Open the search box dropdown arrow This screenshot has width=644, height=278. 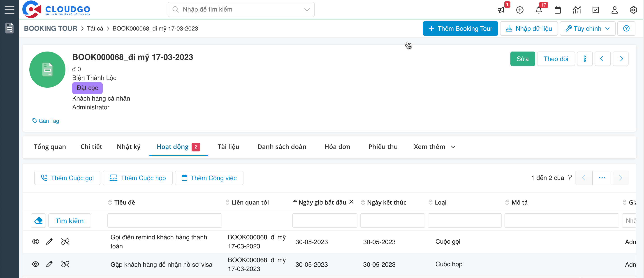click(x=307, y=9)
